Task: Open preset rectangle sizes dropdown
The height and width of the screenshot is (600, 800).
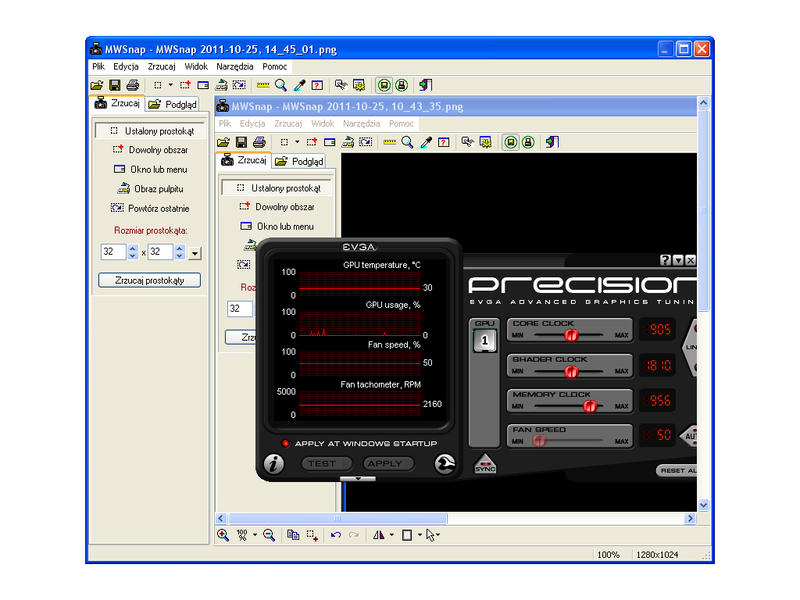Action: (x=194, y=253)
